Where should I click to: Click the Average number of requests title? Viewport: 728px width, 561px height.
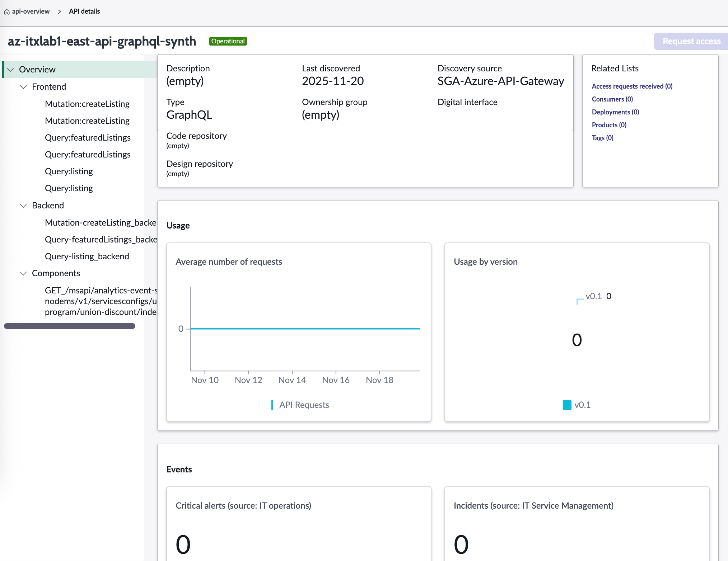coord(229,262)
